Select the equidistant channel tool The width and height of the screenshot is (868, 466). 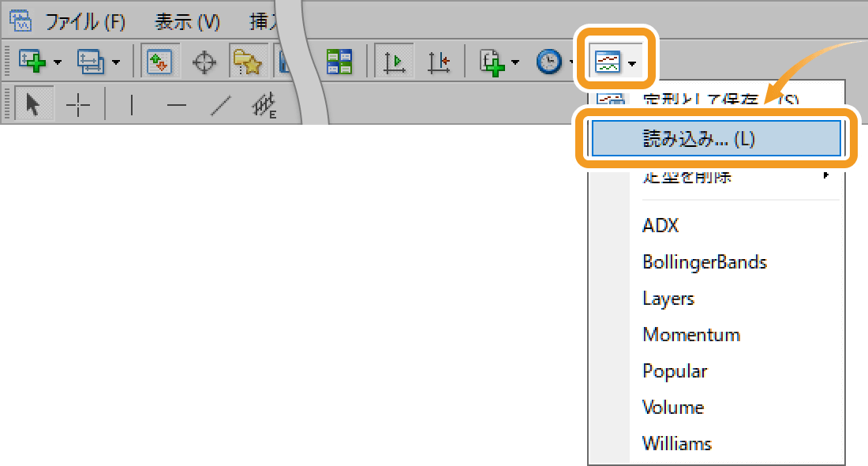[264, 105]
